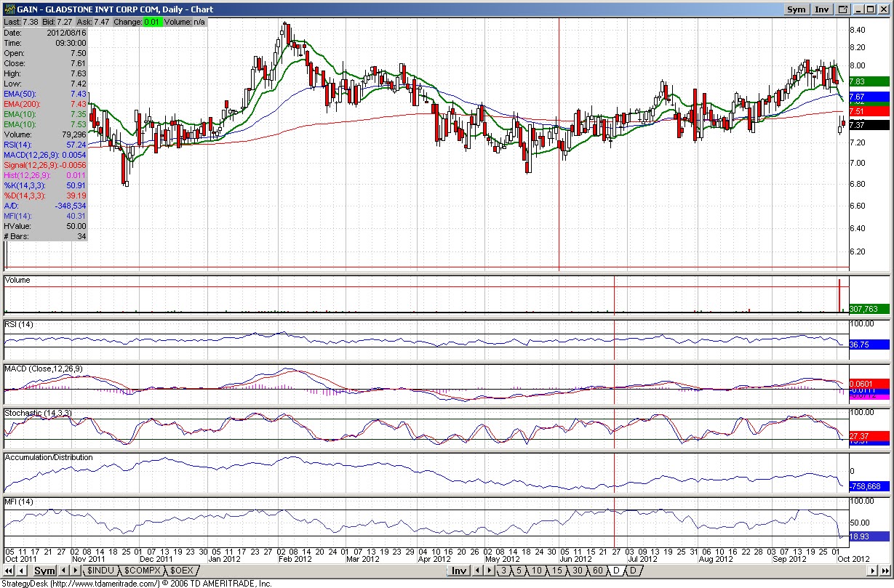Click the Sym button in title bar

click(x=797, y=9)
